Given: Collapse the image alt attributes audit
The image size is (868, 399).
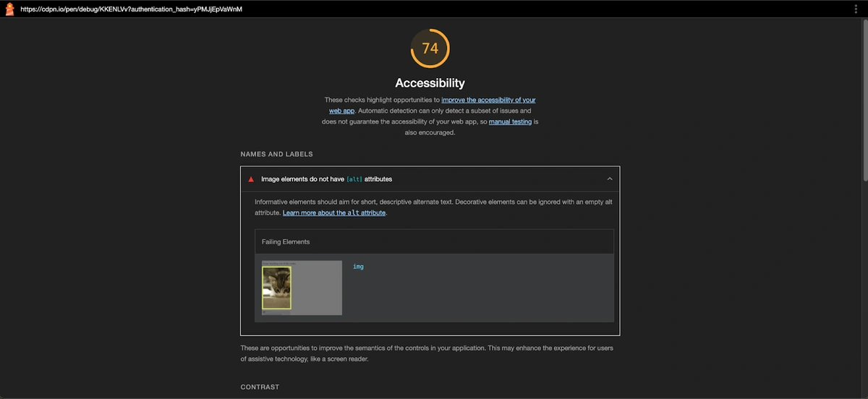Looking at the screenshot, I should (609, 179).
